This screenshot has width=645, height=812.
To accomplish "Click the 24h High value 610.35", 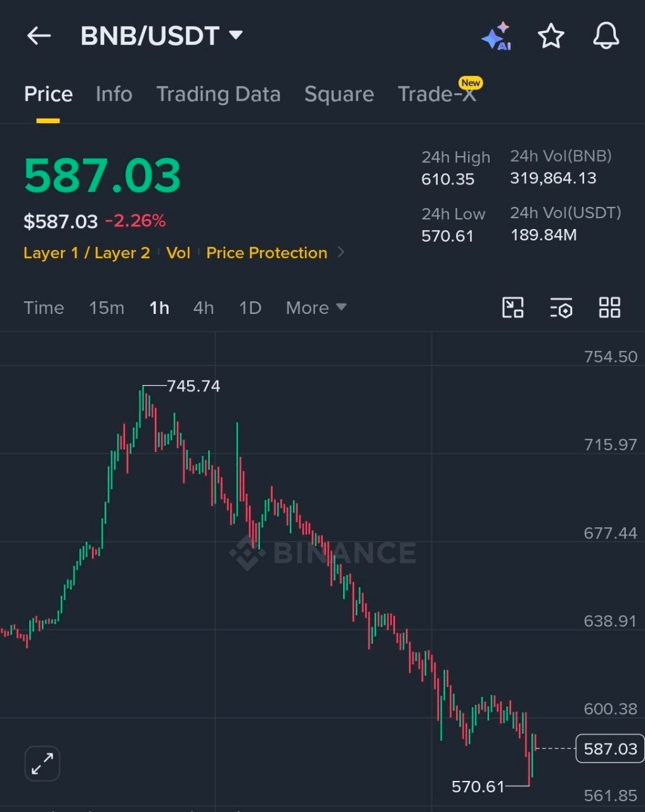I will (448, 179).
